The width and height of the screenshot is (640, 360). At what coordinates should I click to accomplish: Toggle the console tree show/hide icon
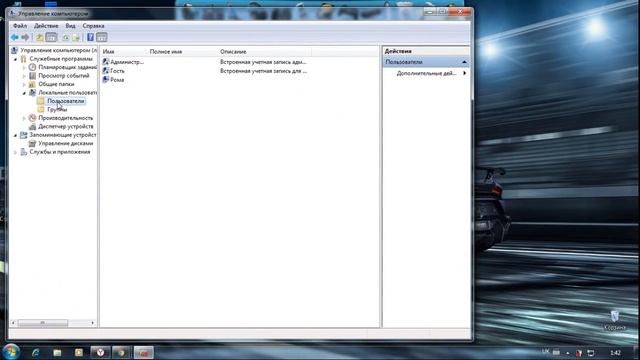(x=51, y=38)
